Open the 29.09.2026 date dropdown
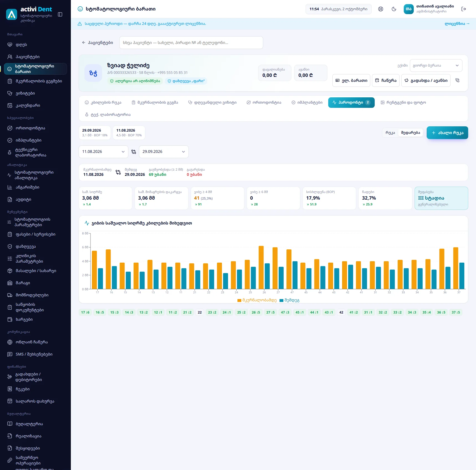This screenshot has height=470, width=476. 164,152
